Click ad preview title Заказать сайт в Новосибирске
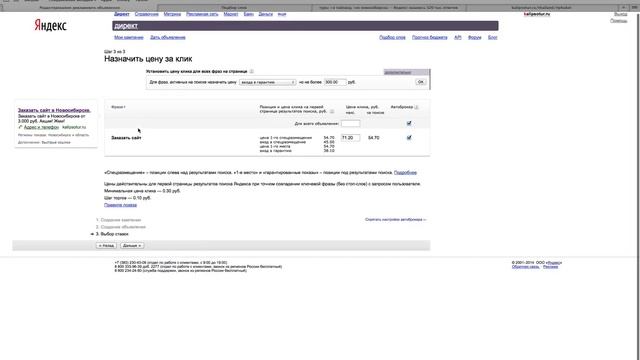640x360 pixels. tap(54, 110)
